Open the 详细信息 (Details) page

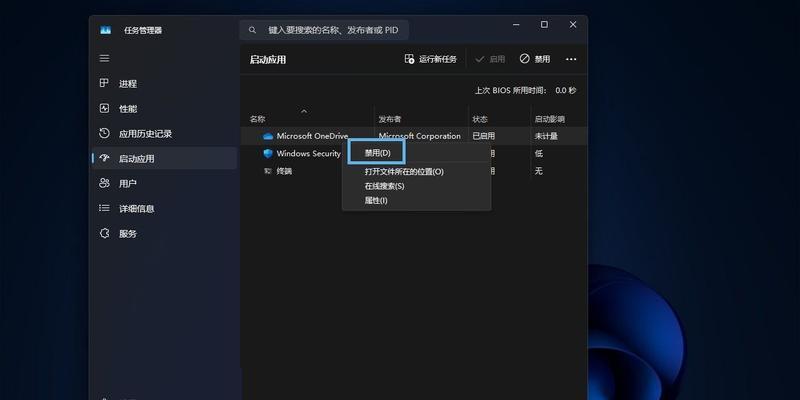point(164,209)
